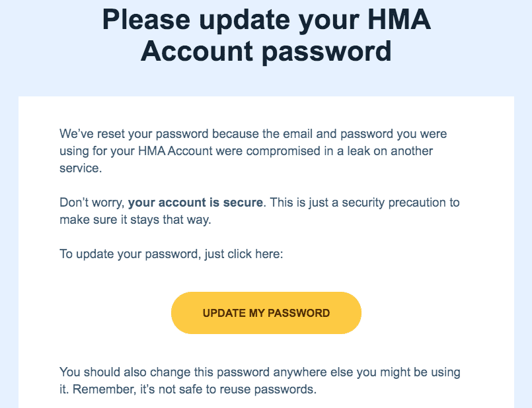
Task: Click the word 'service.' ending first paragraph
Action: tap(81, 168)
